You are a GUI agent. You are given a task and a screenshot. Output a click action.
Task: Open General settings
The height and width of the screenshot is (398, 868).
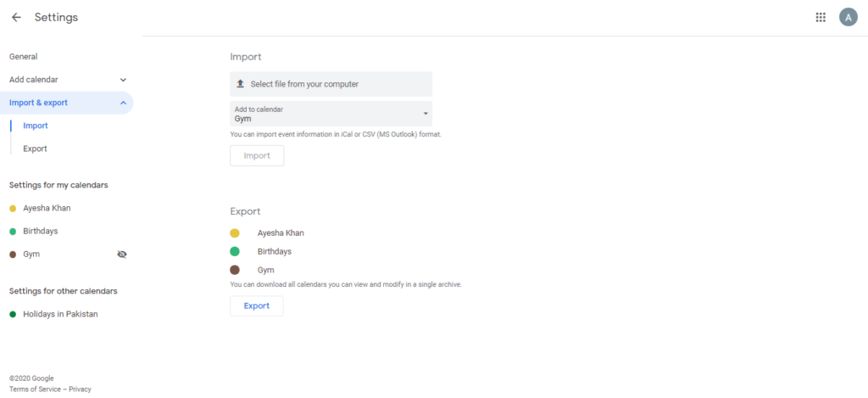(23, 57)
